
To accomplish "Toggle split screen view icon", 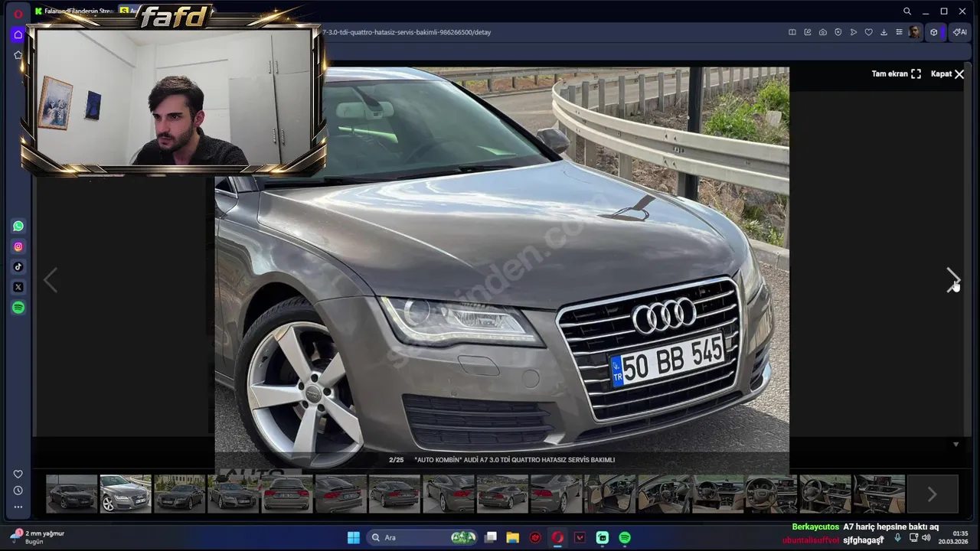I will click(792, 32).
